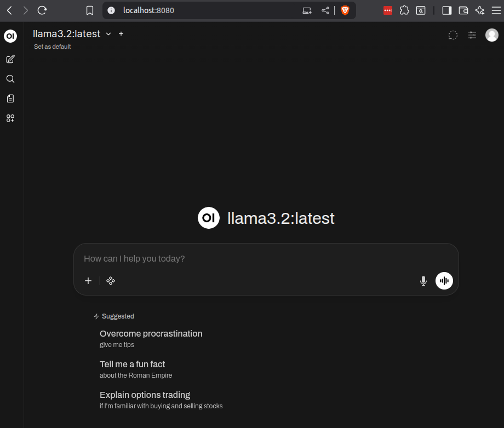Viewport: 504px width, 428px height.
Task: Open the Workspace icon in sidebar
Action: [10, 118]
